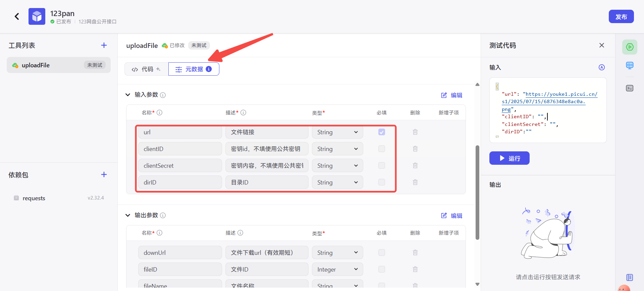Click the vertical scrollbar thumb
The image size is (644, 291).
477,193
